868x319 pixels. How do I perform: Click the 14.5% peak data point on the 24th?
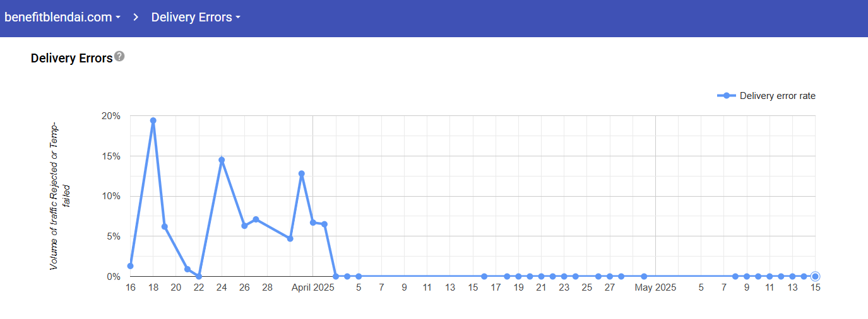(x=222, y=160)
